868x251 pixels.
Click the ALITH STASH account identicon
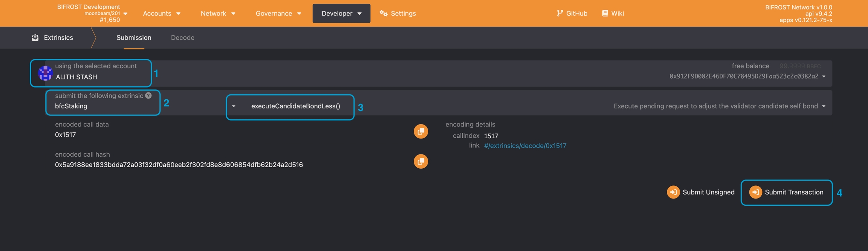46,73
